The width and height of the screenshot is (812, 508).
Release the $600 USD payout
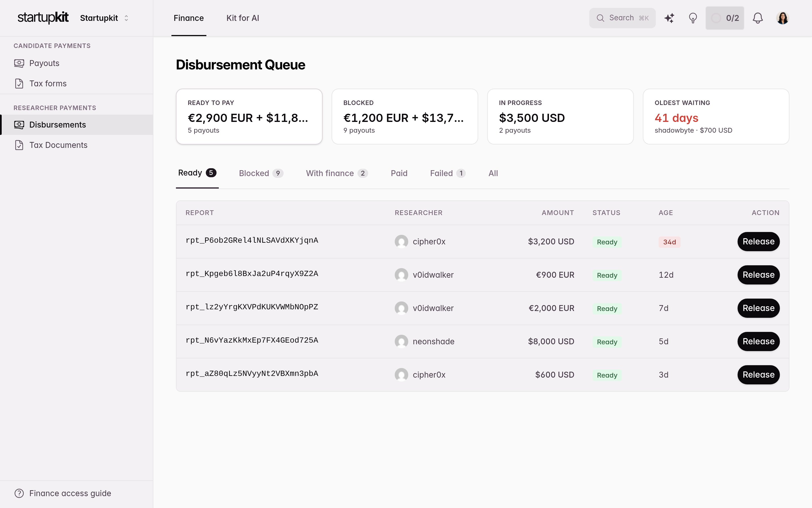tap(758, 375)
